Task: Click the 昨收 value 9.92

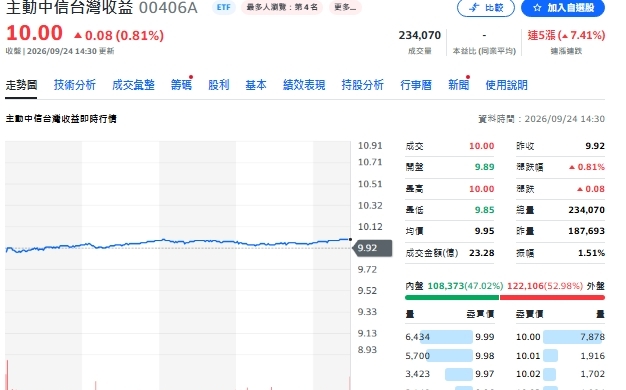Action: click(595, 146)
